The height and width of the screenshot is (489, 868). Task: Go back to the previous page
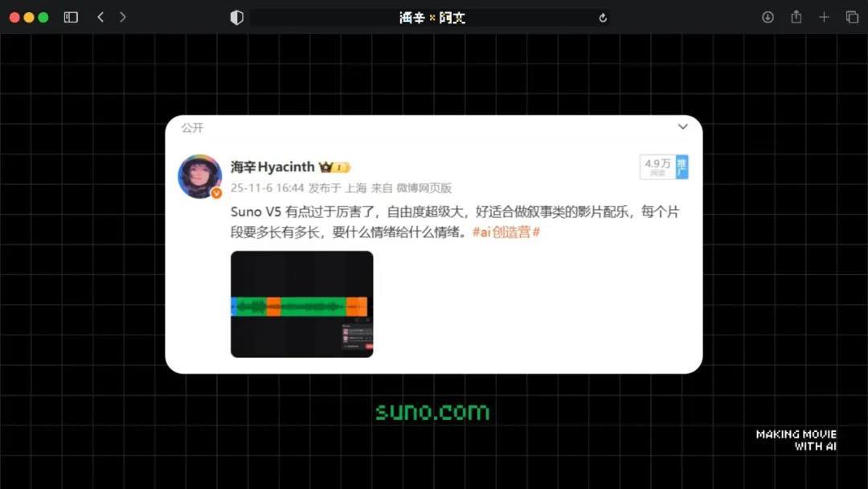[x=100, y=17]
